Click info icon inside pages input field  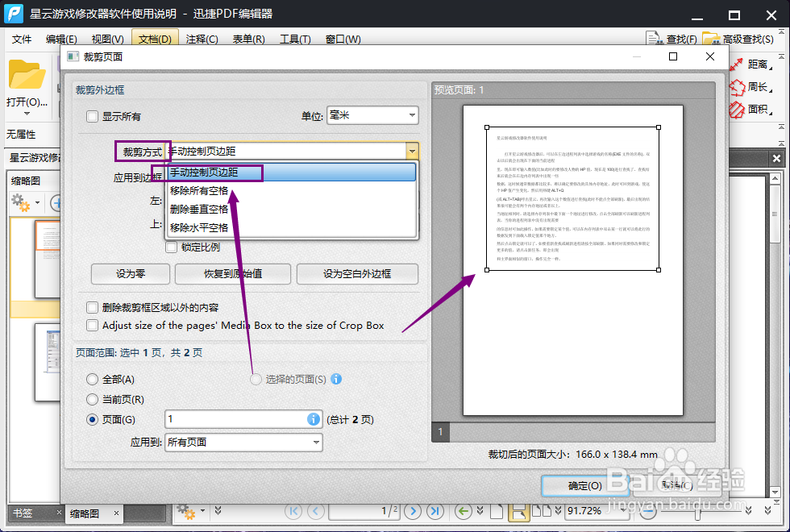(313, 419)
